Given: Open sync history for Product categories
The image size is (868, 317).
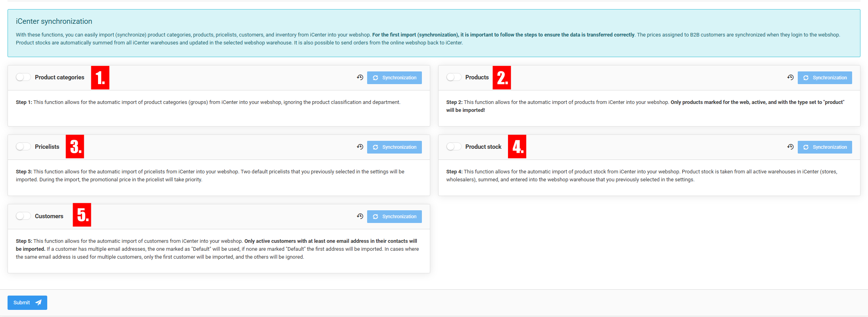Looking at the screenshot, I should [x=360, y=77].
